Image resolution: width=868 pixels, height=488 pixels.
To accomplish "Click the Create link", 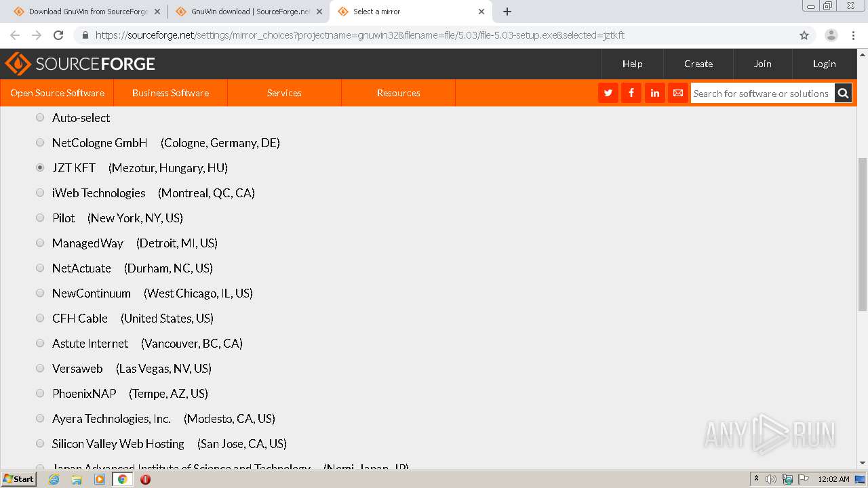I will point(698,64).
